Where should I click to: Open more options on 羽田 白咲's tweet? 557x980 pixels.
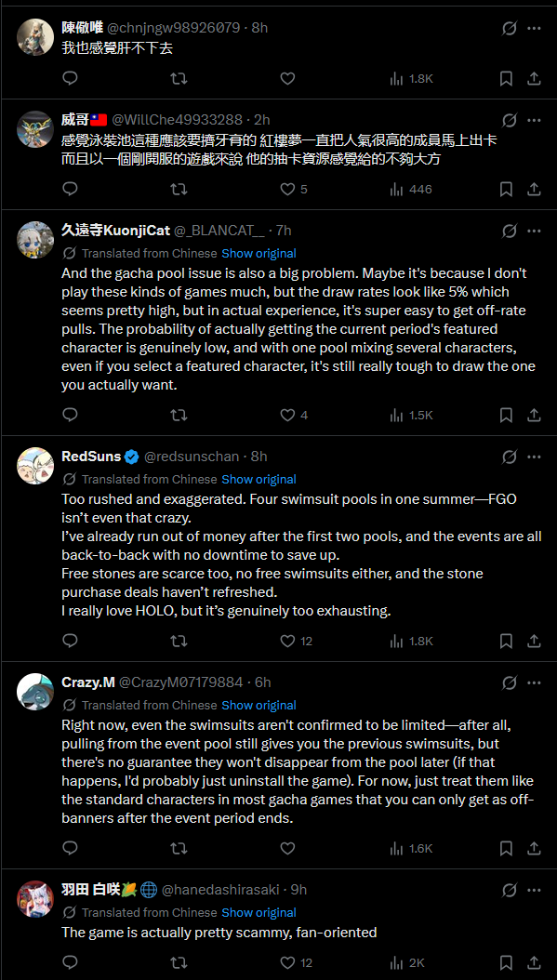534,890
